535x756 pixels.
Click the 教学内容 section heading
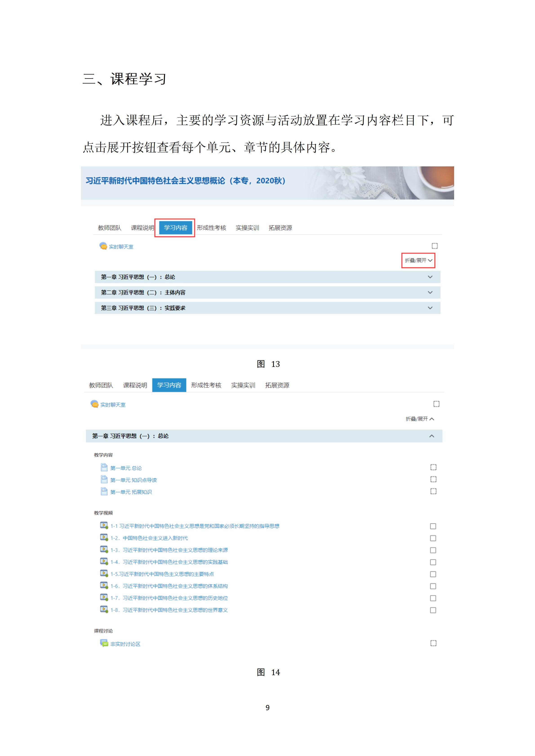click(103, 455)
